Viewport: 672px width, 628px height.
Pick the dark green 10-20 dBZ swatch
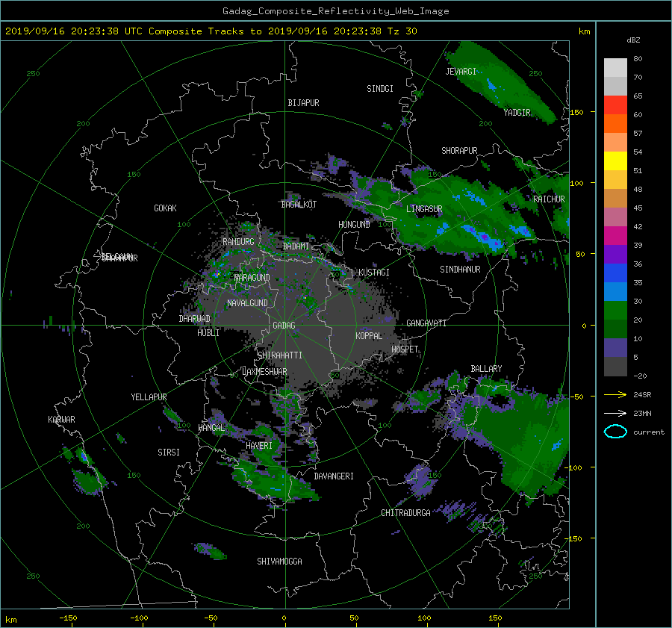(615, 329)
